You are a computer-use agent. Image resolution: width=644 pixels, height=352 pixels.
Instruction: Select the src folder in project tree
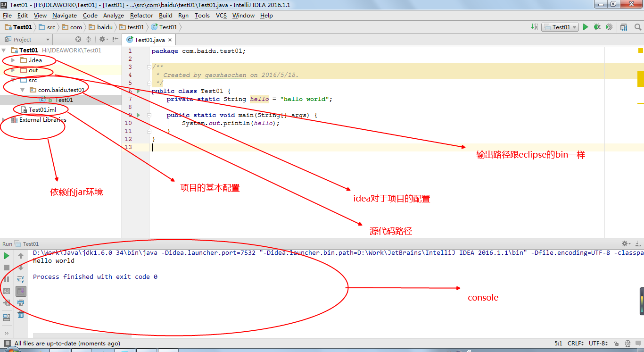(x=33, y=80)
